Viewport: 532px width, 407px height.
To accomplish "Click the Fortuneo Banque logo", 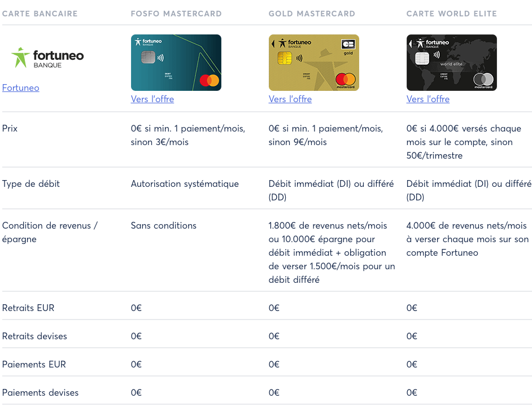I will (x=47, y=58).
